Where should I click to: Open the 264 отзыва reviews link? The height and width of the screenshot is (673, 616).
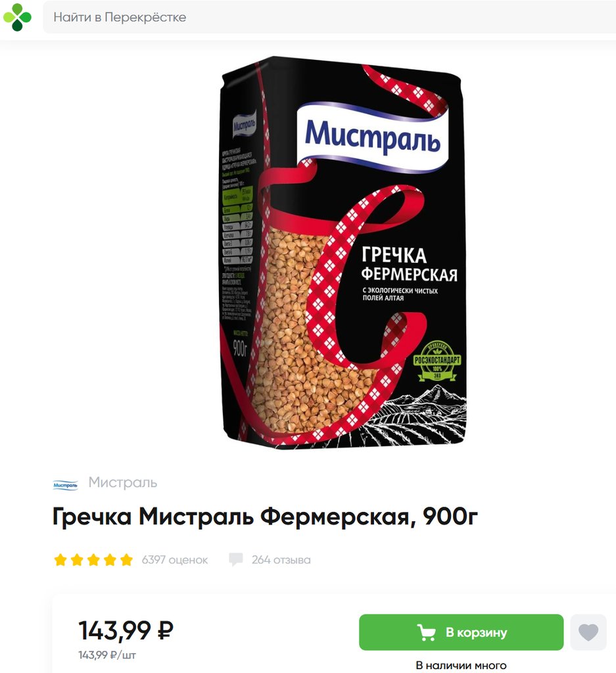pos(281,560)
